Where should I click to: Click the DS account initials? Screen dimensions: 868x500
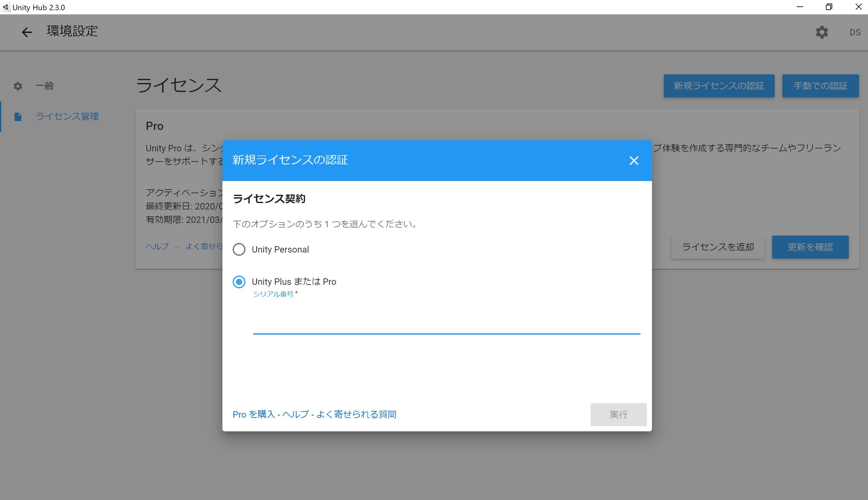click(x=855, y=32)
